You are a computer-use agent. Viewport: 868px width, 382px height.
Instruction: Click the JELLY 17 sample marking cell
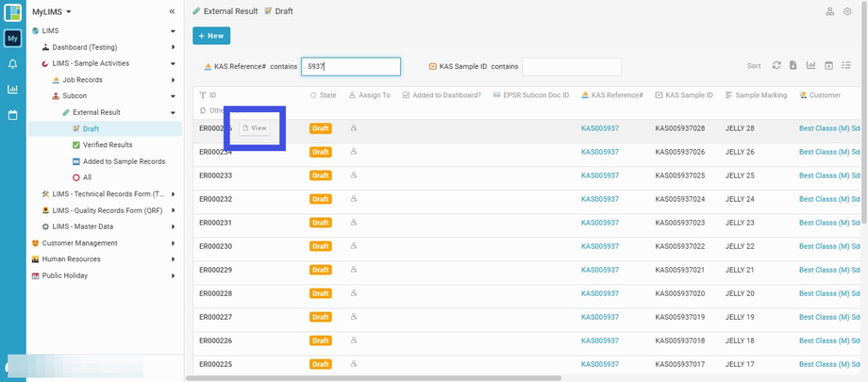click(x=740, y=364)
